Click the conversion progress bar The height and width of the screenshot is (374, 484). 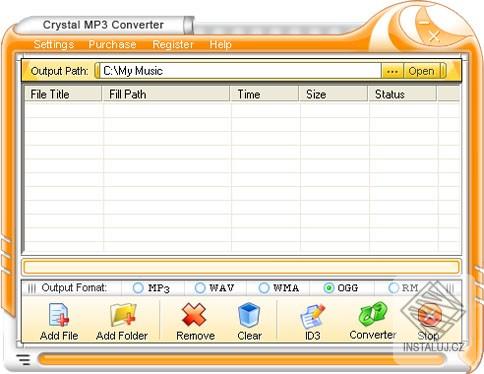point(241,267)
